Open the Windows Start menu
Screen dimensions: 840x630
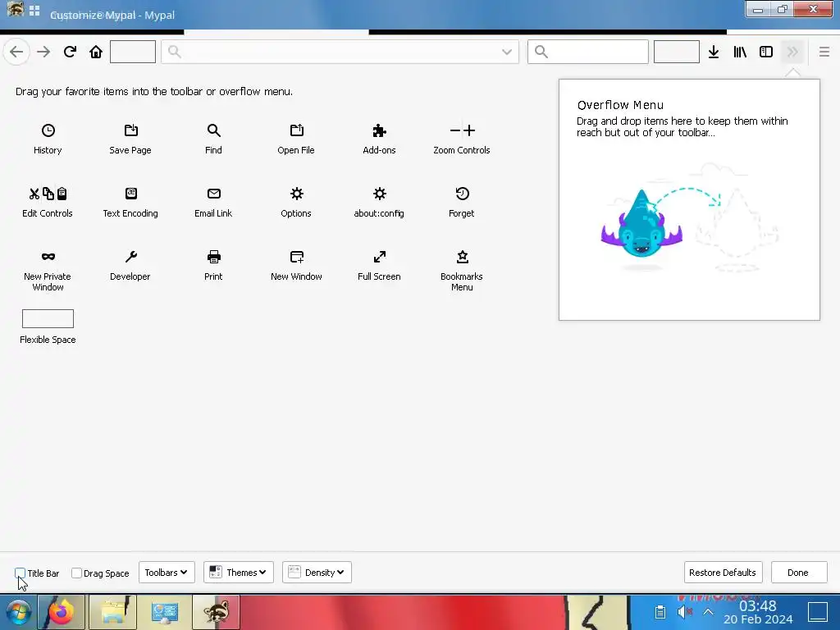[18, 612]
